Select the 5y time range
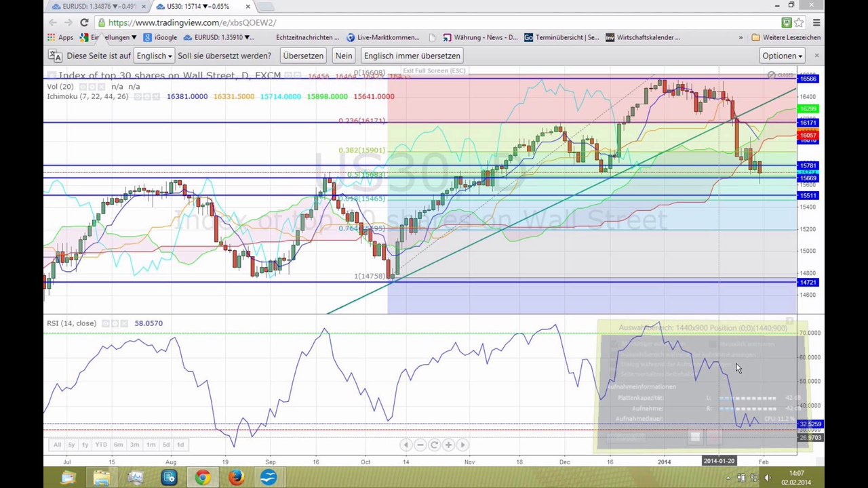 71,445
